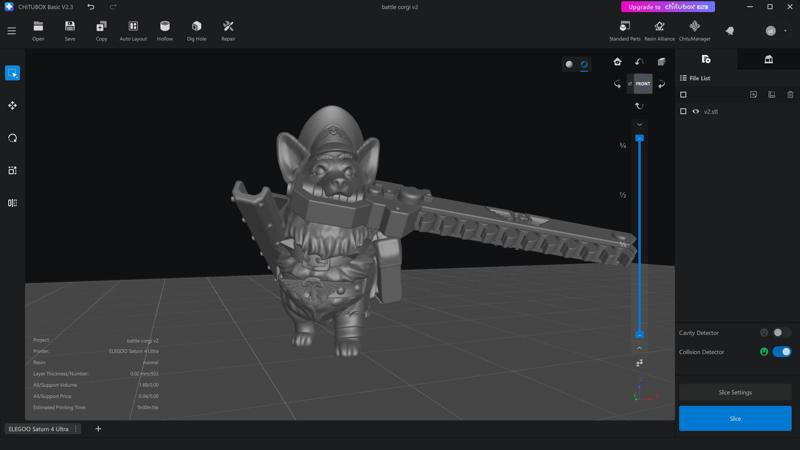Select the Dig Hole tool
800x450 pixels.
(196, 31)
